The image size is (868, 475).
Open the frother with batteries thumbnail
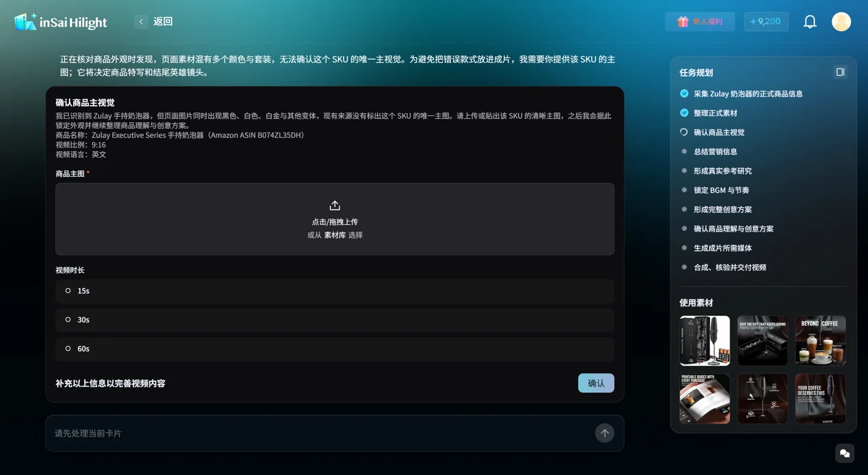click(705, 341)
